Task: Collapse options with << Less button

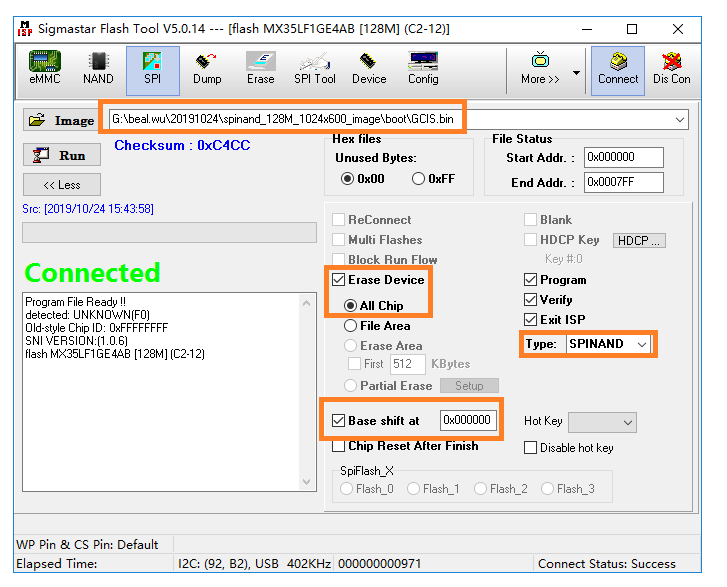Action: [x=62, y=185]
